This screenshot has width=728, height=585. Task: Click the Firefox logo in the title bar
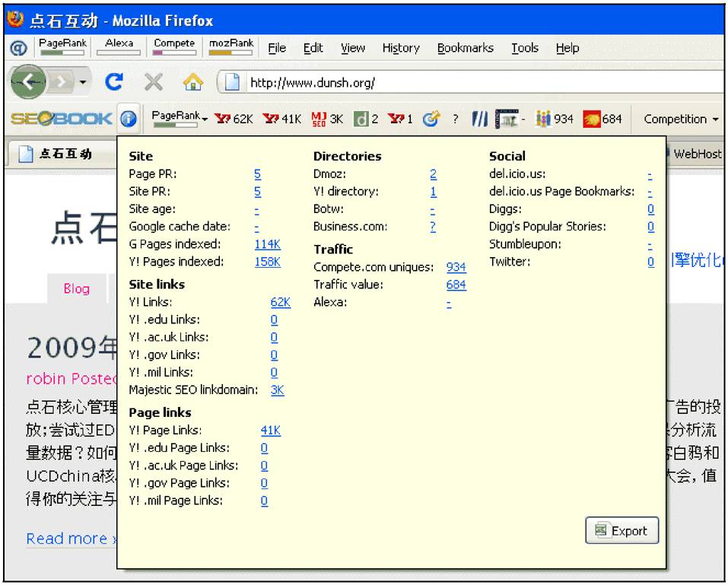[x=15, y=18]
